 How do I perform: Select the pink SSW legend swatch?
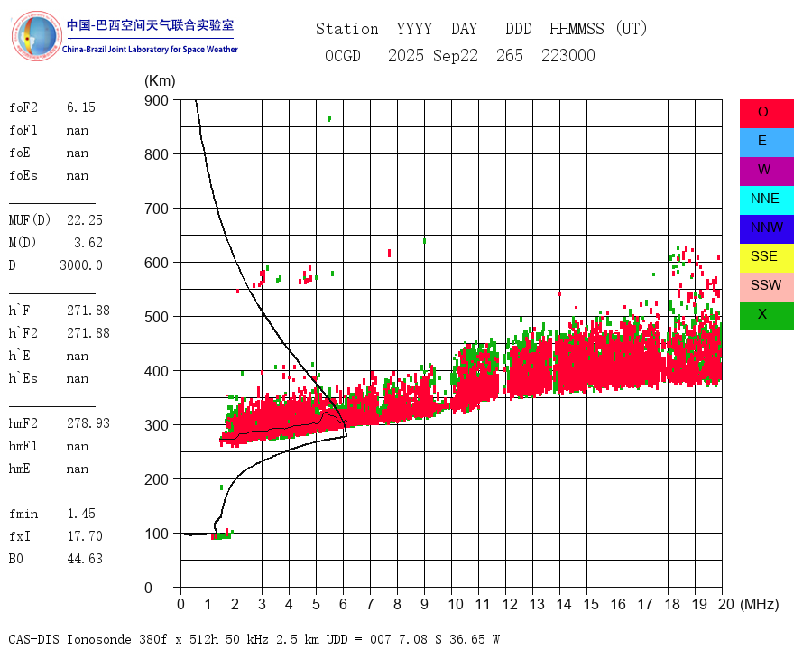click(766, 287)
